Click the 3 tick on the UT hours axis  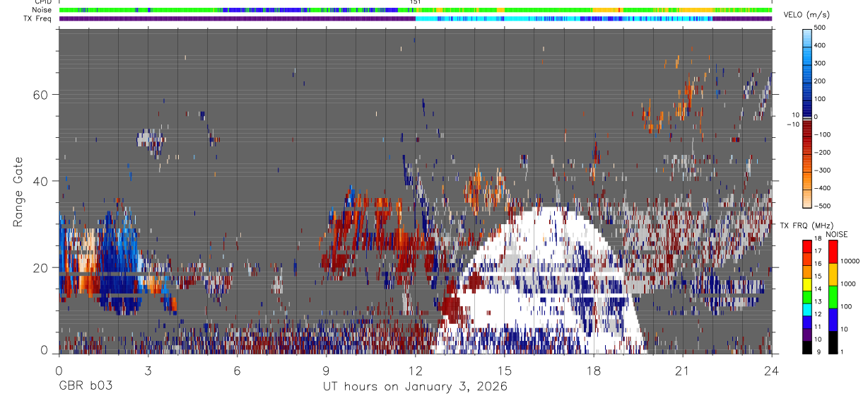point(148,369)
